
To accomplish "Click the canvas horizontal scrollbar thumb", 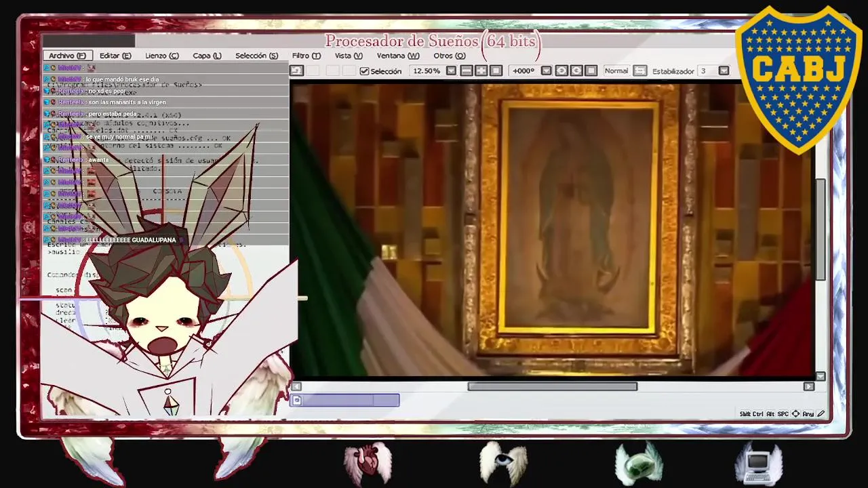I will (x=552, y=386).
